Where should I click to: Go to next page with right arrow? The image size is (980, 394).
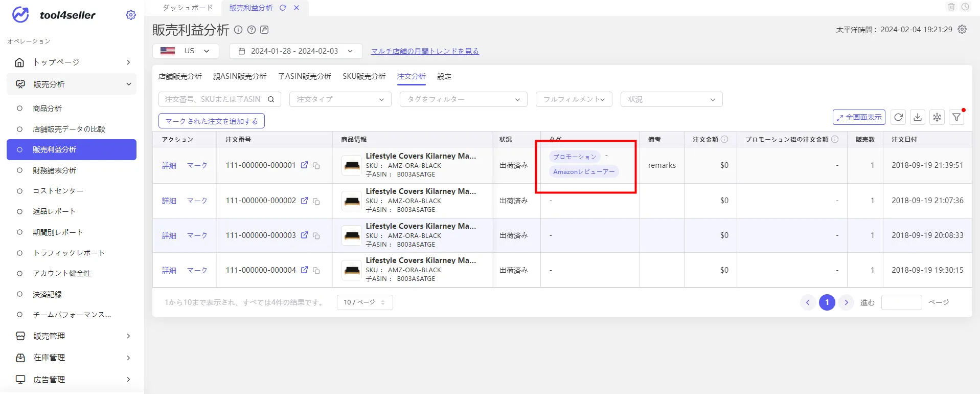[x=846, y=302]
